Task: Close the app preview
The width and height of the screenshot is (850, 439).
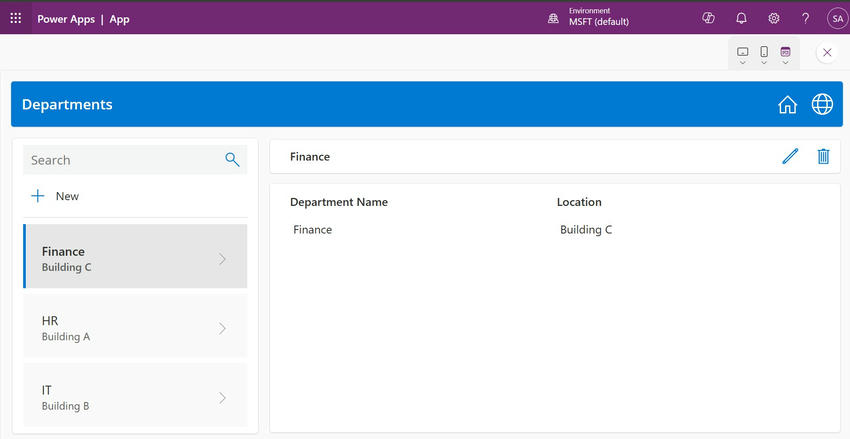Action: (x=827, y=53)
